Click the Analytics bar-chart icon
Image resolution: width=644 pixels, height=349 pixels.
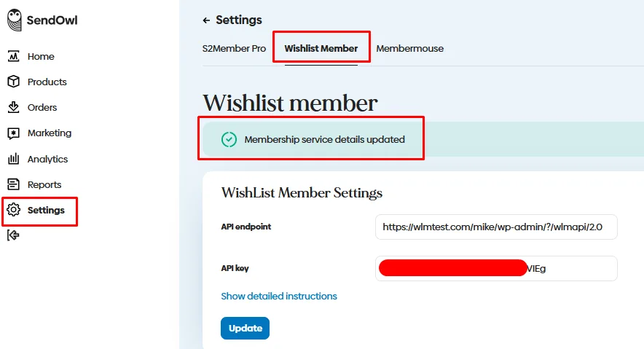[x=14, y=159]
